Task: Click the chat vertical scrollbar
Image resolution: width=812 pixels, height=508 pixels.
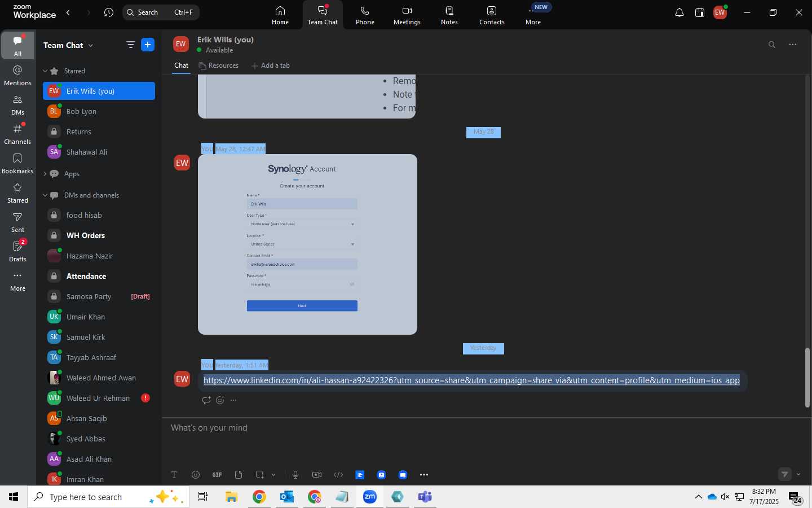Action: tap(807, 377)
